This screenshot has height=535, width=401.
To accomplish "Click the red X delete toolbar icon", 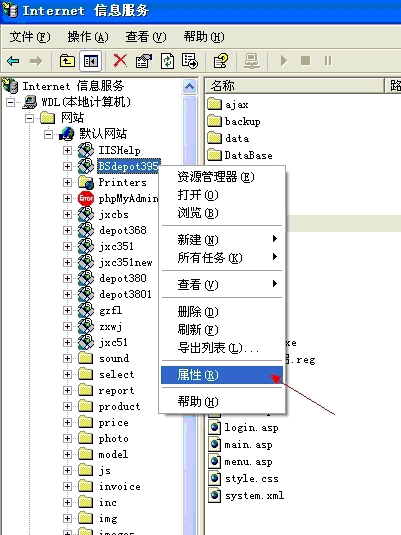I will click(120, 61).
